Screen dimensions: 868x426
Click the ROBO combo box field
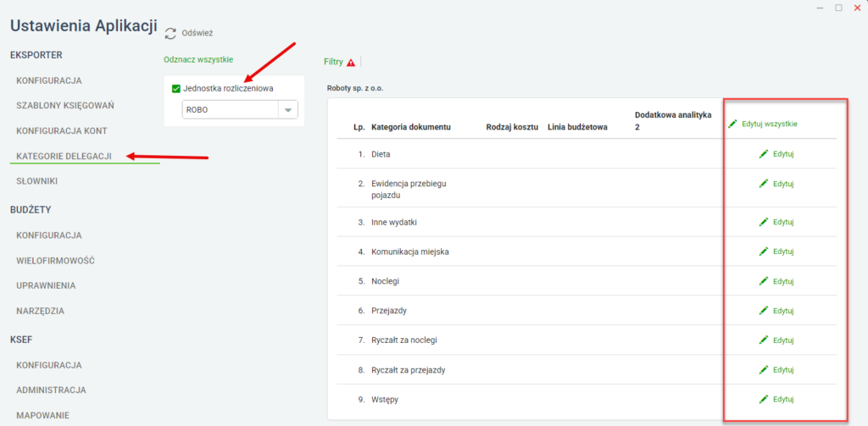(240, 109)
